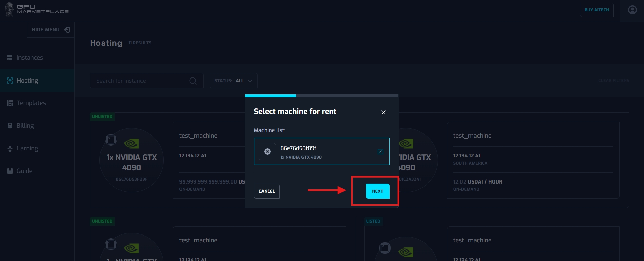Open the Guide page
Image resolution: width=644 pixels, height=261 pixels.
(x=24, y=171)
